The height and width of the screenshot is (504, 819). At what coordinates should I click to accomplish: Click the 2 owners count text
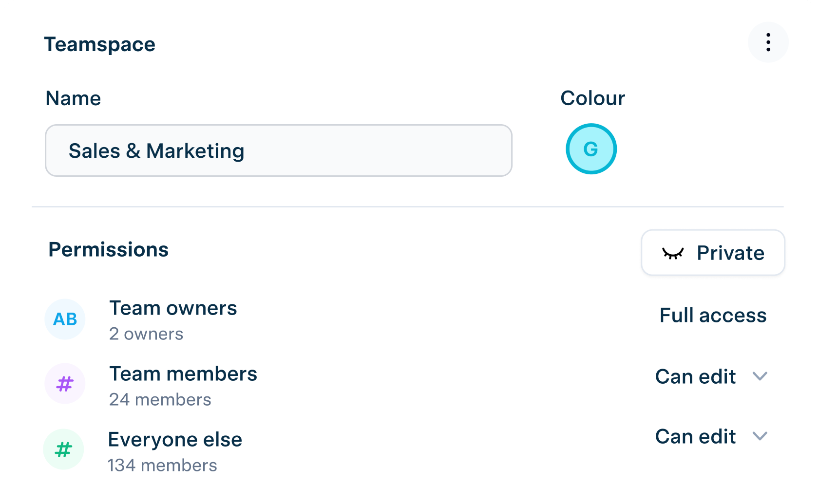[x=146, y=334]
